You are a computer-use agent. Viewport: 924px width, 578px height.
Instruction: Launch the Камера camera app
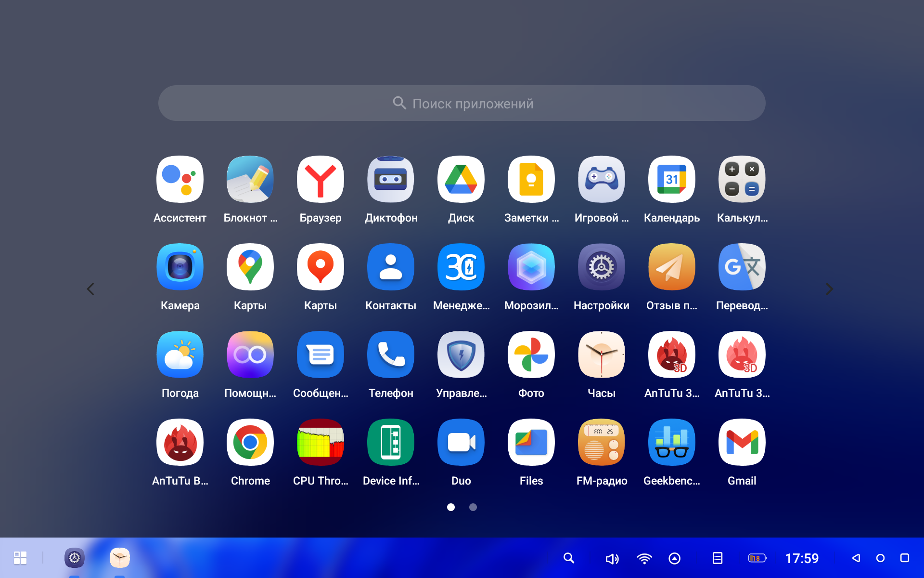[180, 267]
